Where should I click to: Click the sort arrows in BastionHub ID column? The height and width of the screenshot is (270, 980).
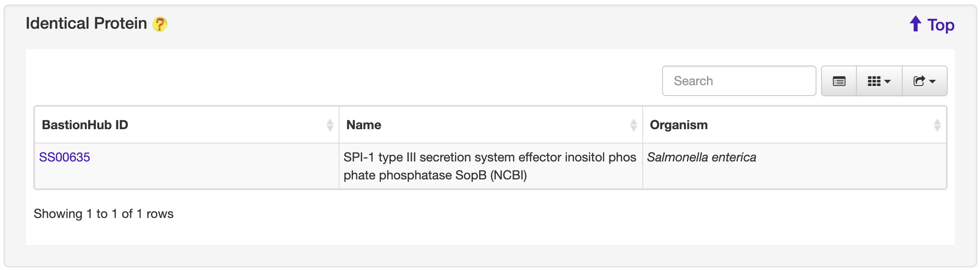[330, 125]
